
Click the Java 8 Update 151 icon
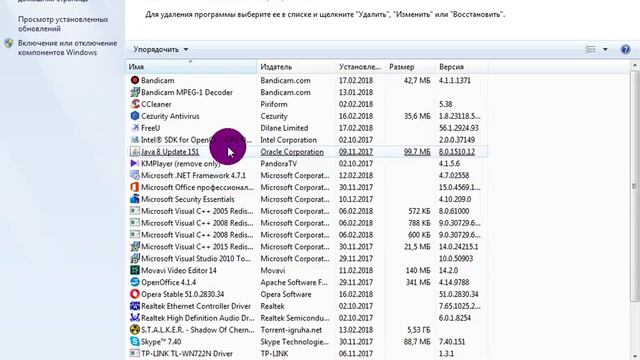coord(135,151)
